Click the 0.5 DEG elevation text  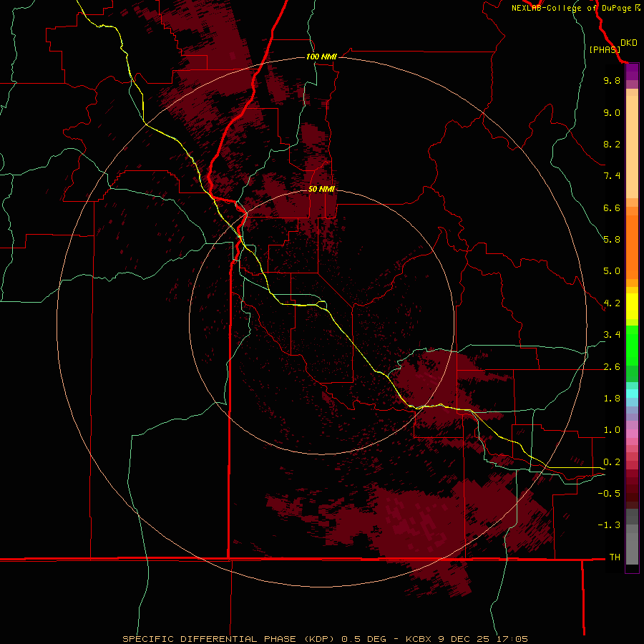pyautogui.click(x=364, y=639)
